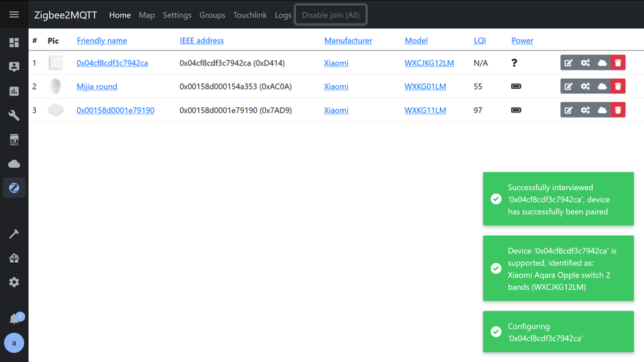Open Xiaomi manufacturer link for Mijia round
Screen dimensions: 644x362
pos(336,87)
